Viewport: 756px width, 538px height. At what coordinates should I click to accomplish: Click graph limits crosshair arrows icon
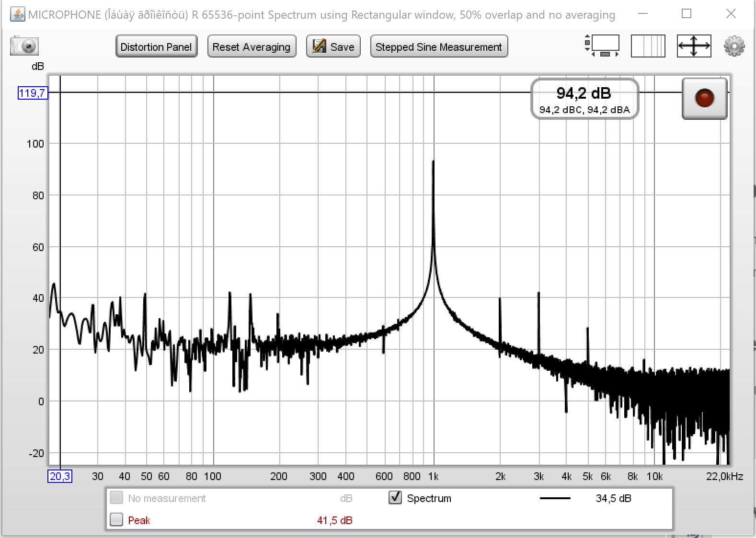tap(694, 46)
